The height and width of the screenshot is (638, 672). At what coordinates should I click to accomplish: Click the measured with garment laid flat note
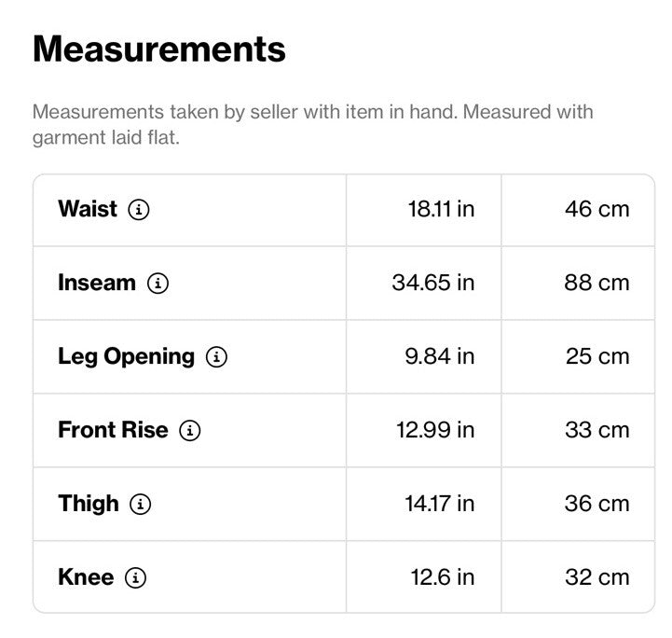[x=313, y=125]
